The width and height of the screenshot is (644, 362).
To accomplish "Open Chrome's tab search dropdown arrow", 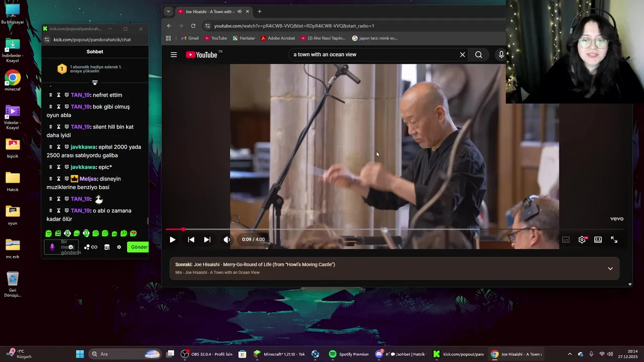I will tap(168, 12).
